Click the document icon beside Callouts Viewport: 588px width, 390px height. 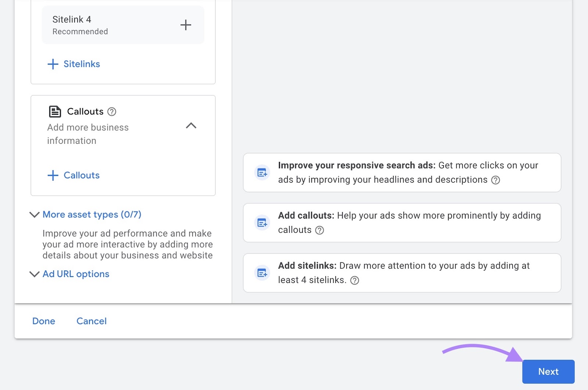click(54, 111)
